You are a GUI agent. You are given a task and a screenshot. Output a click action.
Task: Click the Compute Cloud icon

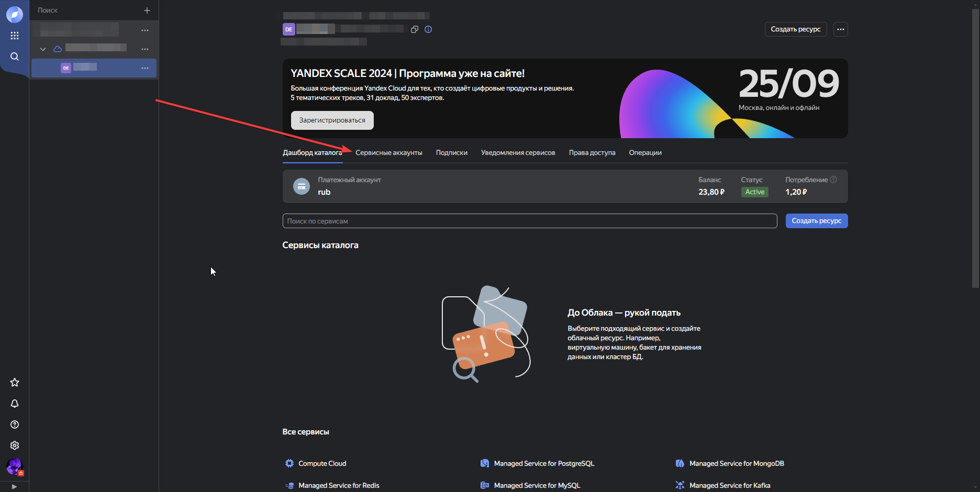point(289,463)
